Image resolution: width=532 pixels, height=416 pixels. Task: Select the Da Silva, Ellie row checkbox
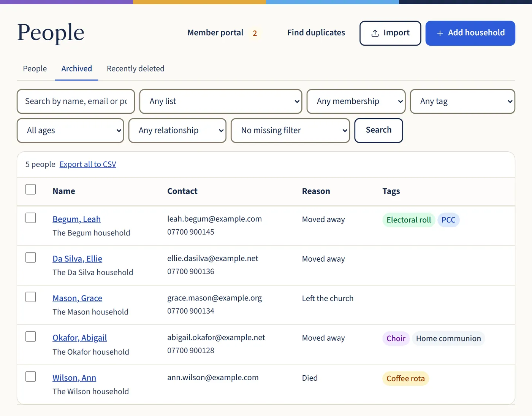click(x=31, y=257)
